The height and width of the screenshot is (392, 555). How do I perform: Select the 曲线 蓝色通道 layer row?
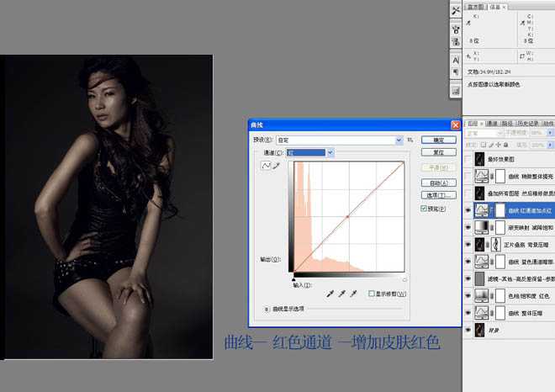coord(509,262)
